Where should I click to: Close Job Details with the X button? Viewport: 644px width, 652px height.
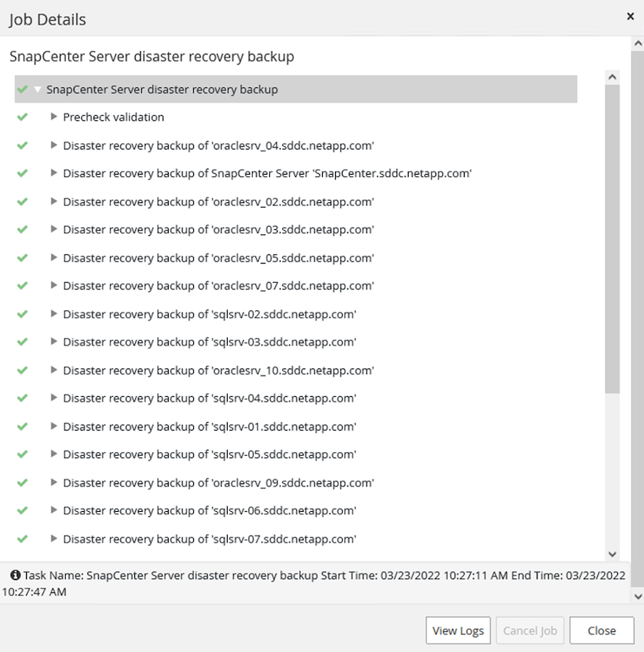click(630, 16)
